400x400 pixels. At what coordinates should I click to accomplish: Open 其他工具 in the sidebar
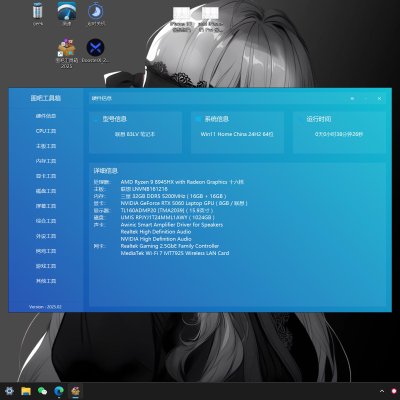[x=46, y=281]
